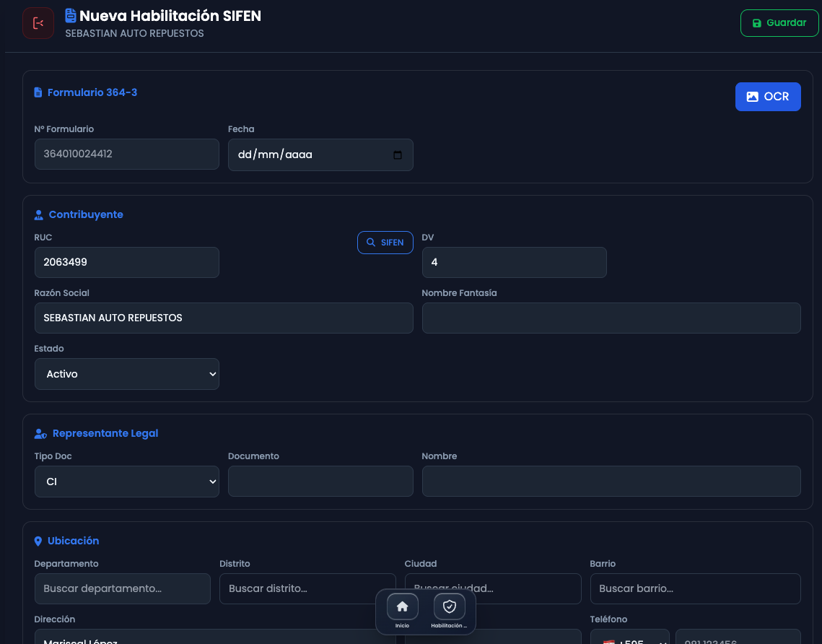Click the Buscar barrio search field
Screen dimensions: 822x644
tap(695, 589)
